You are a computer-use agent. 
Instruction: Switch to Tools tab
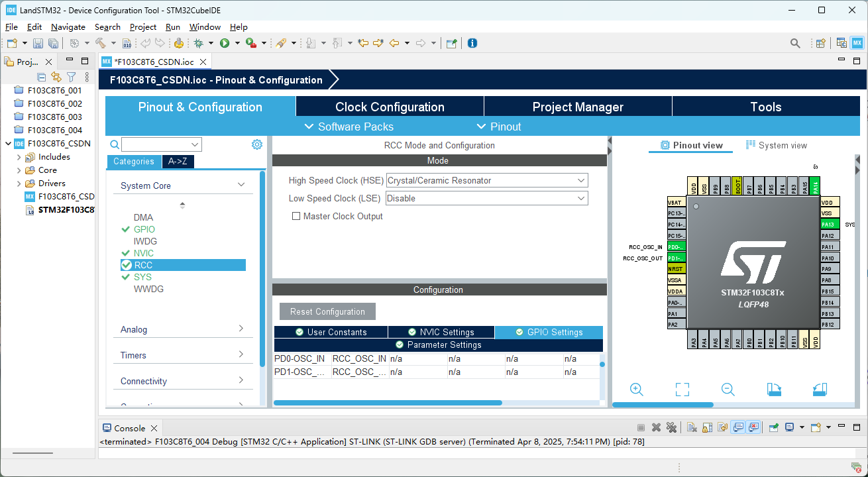tap(766, 107)
